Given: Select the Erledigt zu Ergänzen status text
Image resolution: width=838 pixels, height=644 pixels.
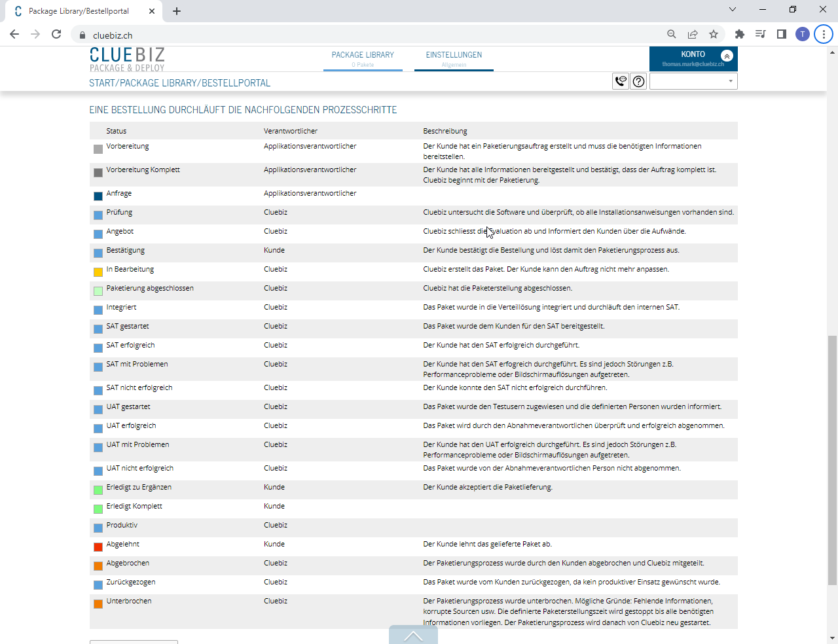Looking at the screenshot, I should click(x=139, y=487).
